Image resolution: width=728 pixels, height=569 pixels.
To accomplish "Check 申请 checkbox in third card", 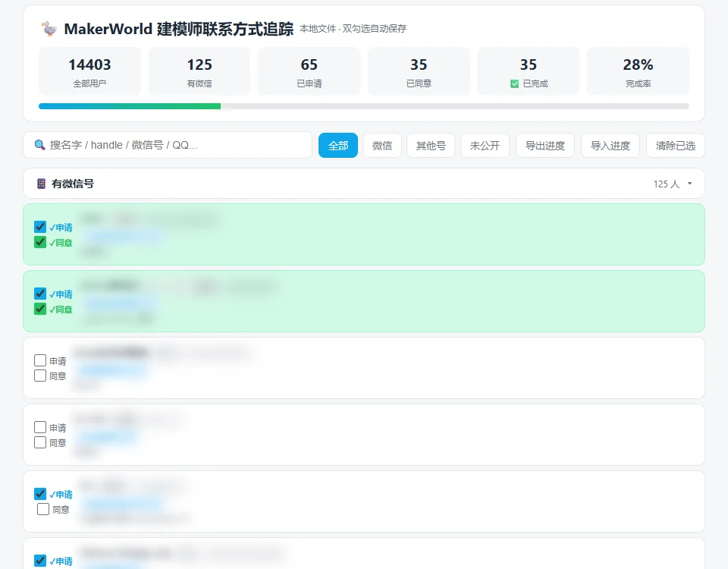I will [x=40, y=360].
